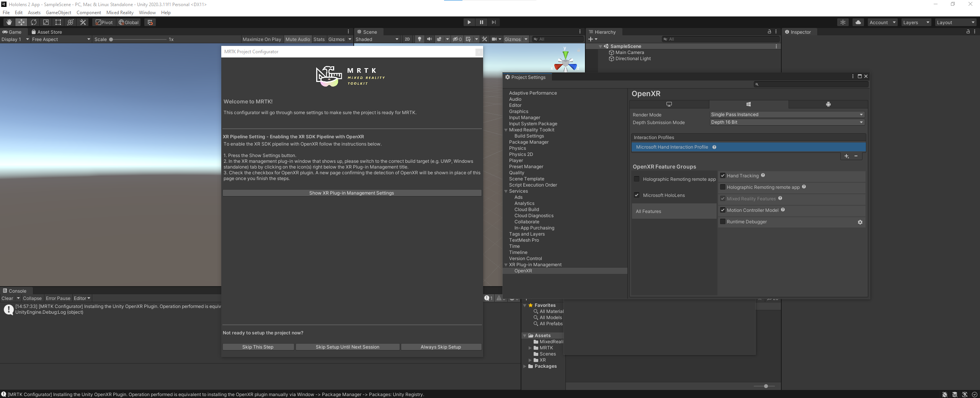980x398 pixels.
Task: Toggle Mute Audio in Game view
Action: (x=297, y=39)
